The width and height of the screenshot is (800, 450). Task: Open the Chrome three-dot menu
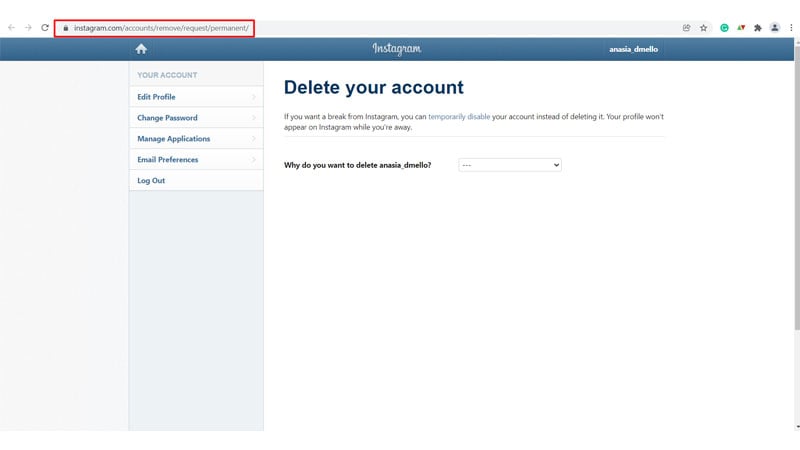(x=791, y=28)
